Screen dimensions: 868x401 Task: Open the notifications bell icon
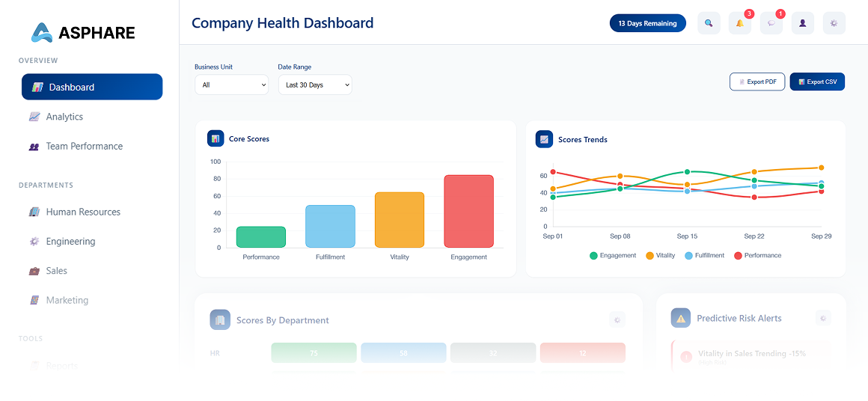pyautogui.click(x=740, y=23)
